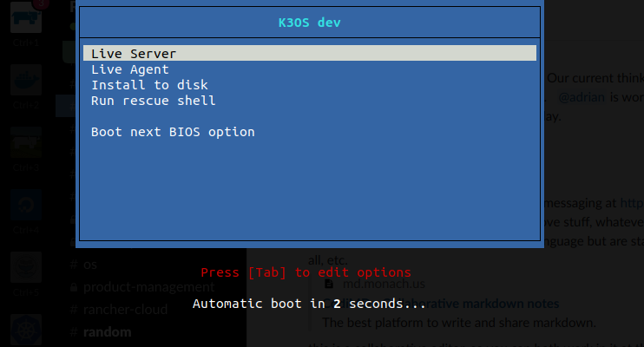Open Slack workspace icon above Ctrl+1
Viewport: 644px width, 347px height.
click(x=26, y=17)
